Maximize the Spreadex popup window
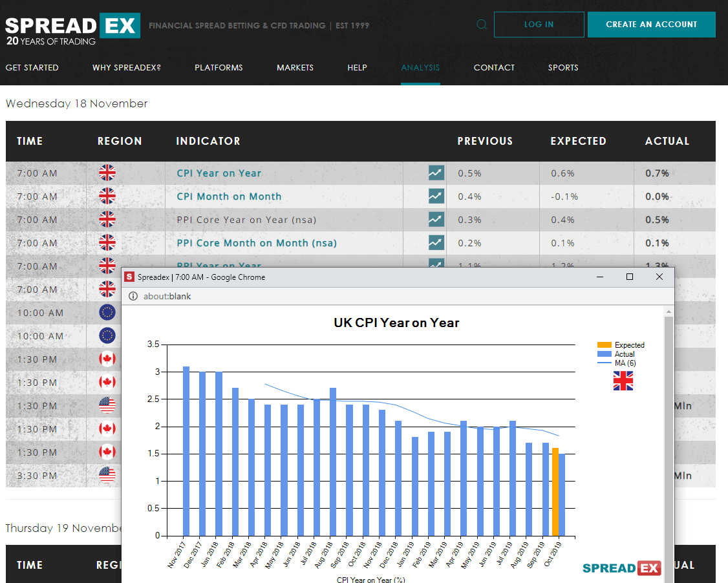This screenshot has width=728, height=583. [x=630, y=277]
